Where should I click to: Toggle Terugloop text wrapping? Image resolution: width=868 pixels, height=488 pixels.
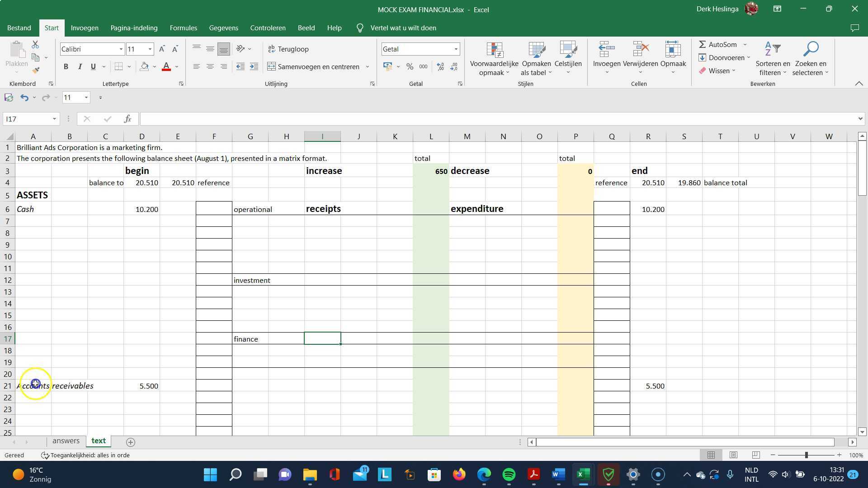288,49
